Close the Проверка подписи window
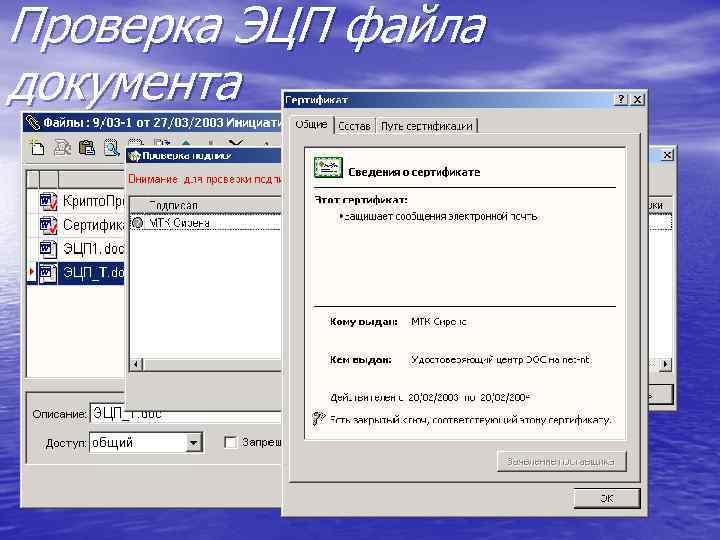Viewport: 720px width, 540px height. (668, 155)
